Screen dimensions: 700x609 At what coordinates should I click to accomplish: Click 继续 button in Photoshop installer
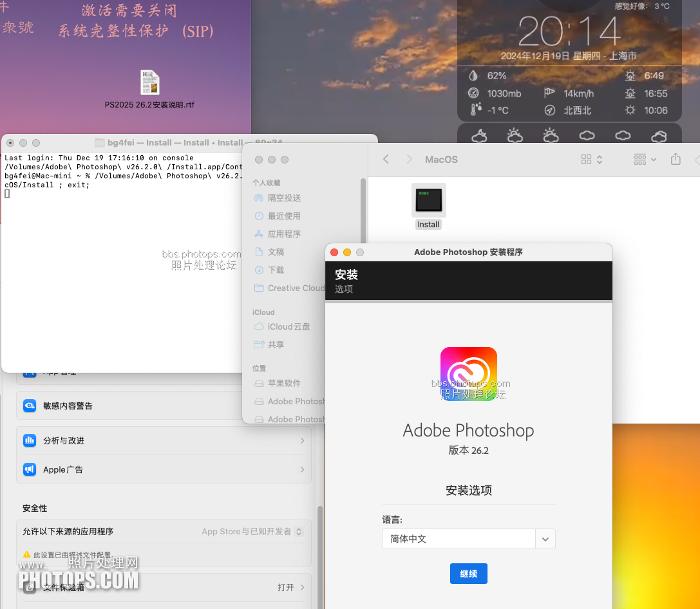coord(468,574)
